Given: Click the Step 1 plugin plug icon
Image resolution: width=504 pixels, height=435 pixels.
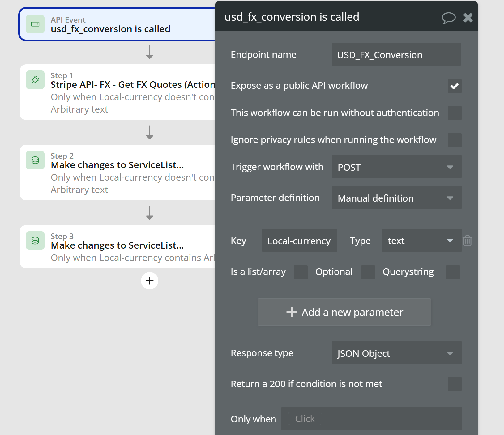Looking at the screenshot, I should tap(35, 80).
